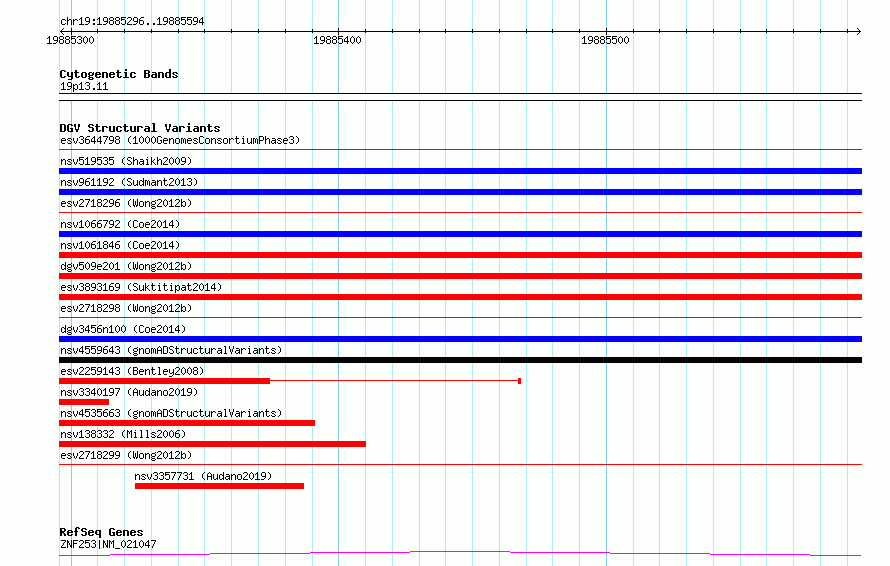Click the short red bar of nsv3340197
890x566 pixels.
click(x=84, y=402)
